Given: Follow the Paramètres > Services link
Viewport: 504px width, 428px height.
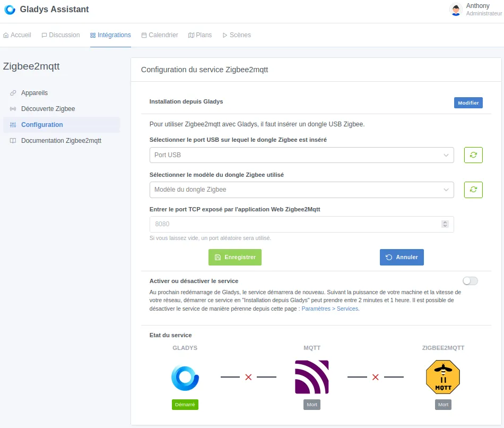Looking at the screenshot, I should 330,309.
